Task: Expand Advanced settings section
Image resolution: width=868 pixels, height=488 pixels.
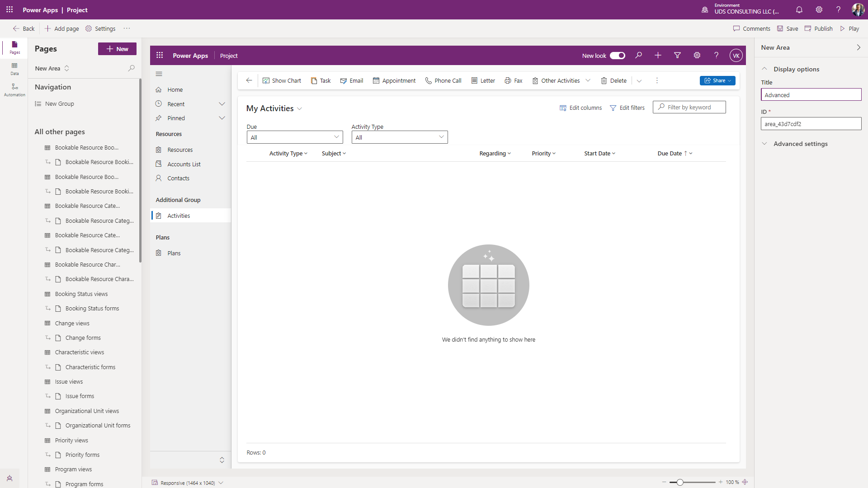Action: [764, 144]
